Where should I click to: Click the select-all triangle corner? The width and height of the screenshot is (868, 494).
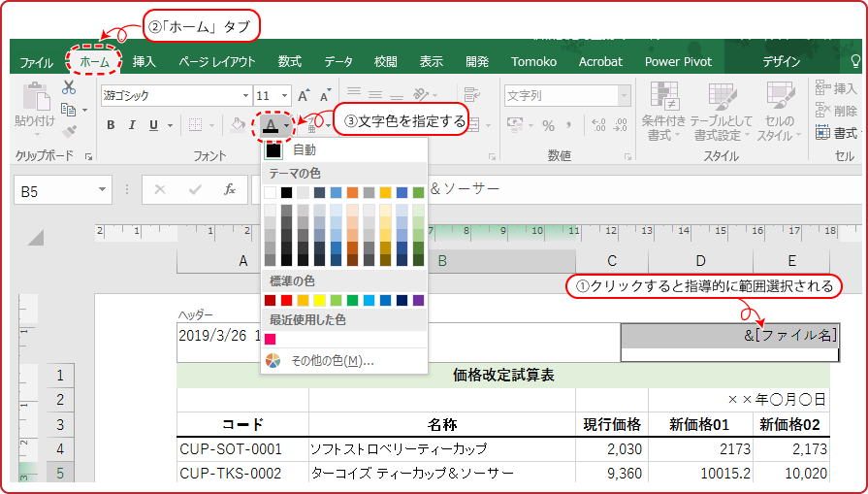(36, 238)
